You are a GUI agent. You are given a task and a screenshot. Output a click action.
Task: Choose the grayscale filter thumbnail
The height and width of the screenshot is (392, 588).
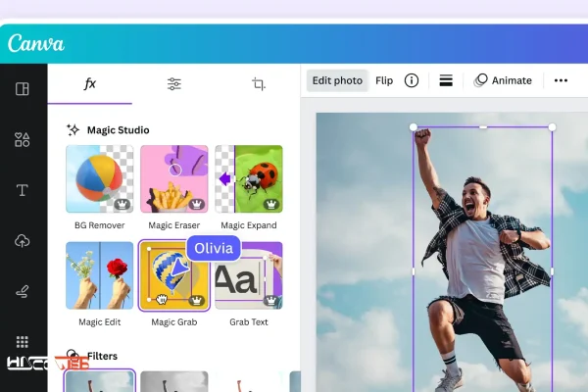click(x=174, y=381)
